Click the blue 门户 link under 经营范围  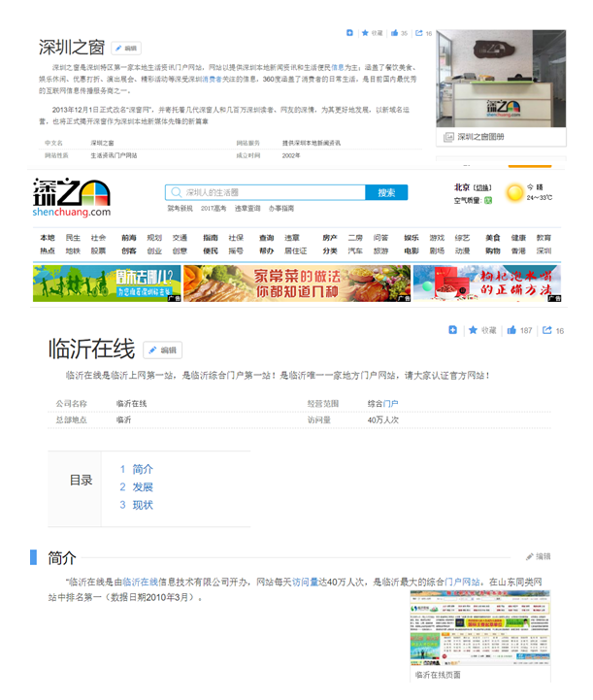click(x=390, y=404)
